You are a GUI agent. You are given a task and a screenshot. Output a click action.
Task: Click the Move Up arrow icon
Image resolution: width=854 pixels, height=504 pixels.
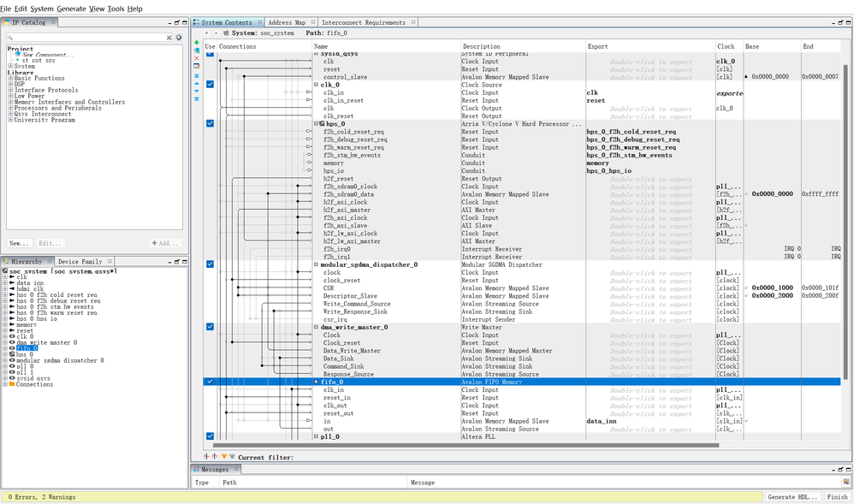(x=197, y=84)
